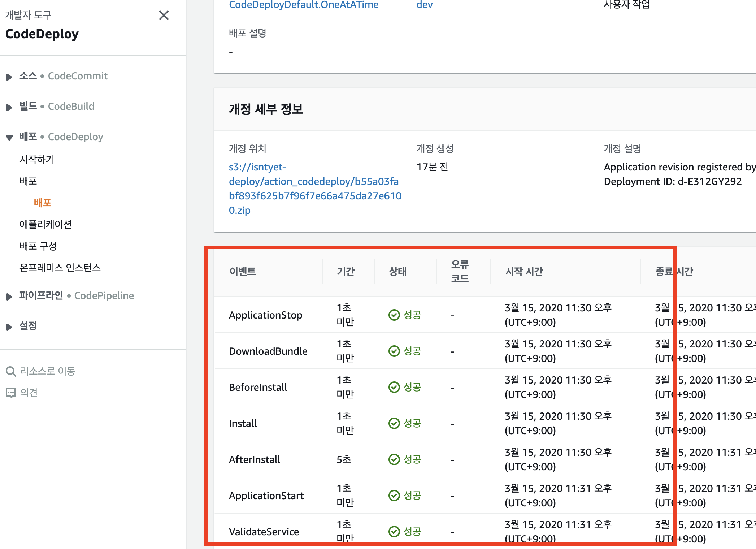Image resolution: width=756 pixels, height=549 pixels.
Task: Click AfterInstall success check icon
Action: [x=394, y=459]
